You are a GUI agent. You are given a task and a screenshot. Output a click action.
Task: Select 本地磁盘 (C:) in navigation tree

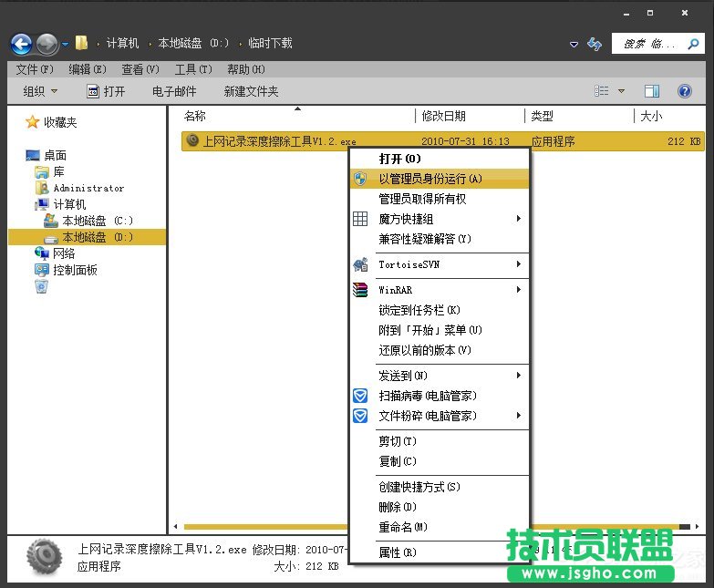click(97, 221)
